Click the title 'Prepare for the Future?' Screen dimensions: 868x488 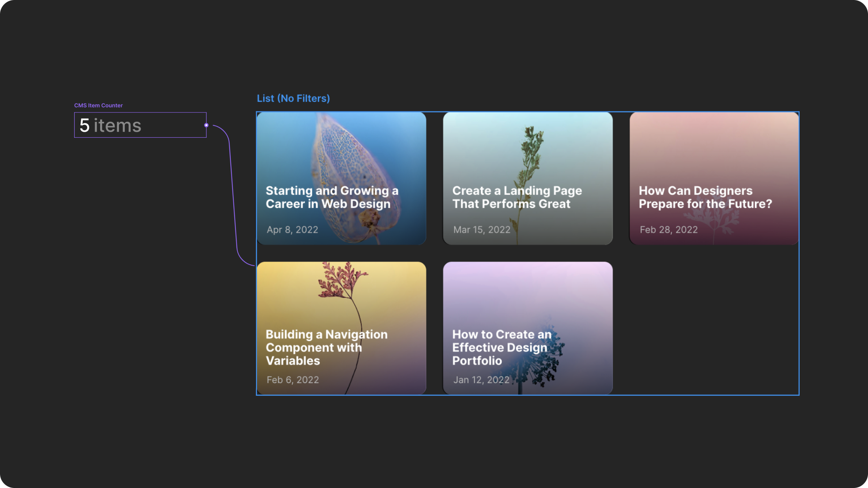click(705, 204)
